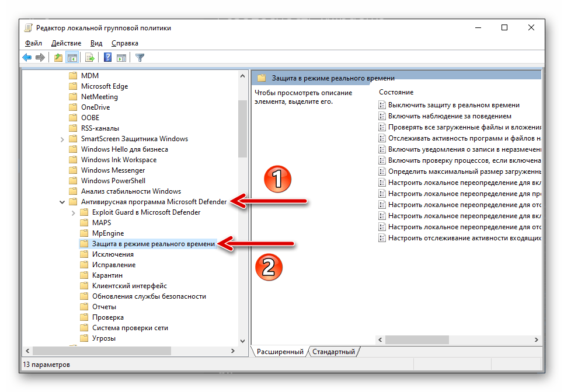
Task: Click the Состояние column header
Action: pyautogui.click(x=396, y=92)
